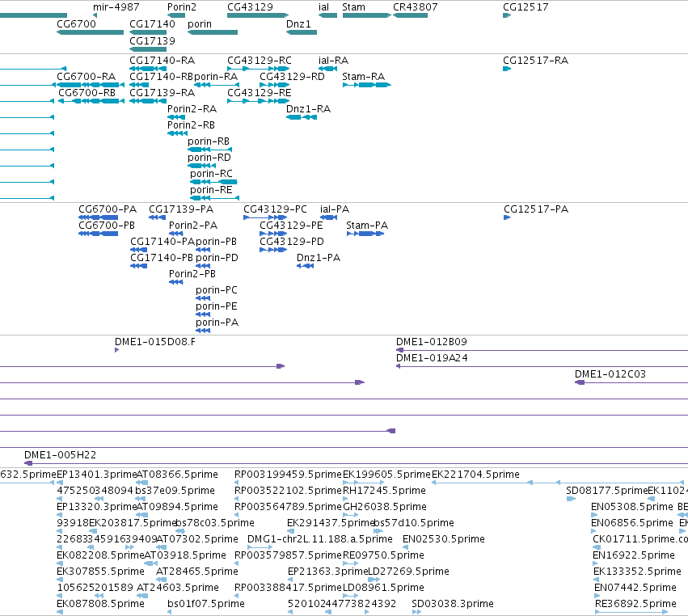
Task: Click the porin-RD transcript label
Action: (x=209, y=158)
